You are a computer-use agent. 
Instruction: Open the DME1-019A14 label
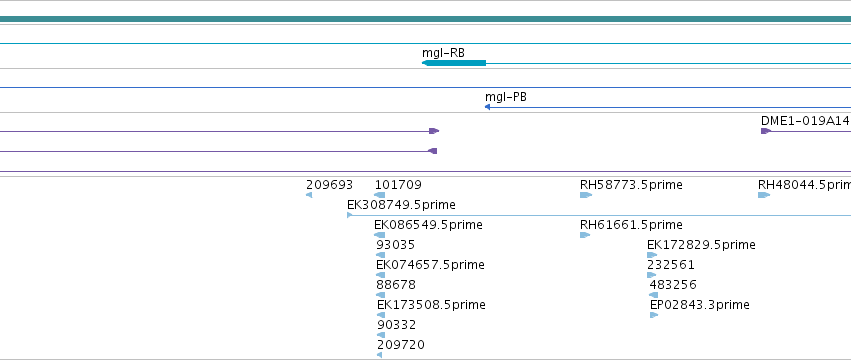(805, 121)
